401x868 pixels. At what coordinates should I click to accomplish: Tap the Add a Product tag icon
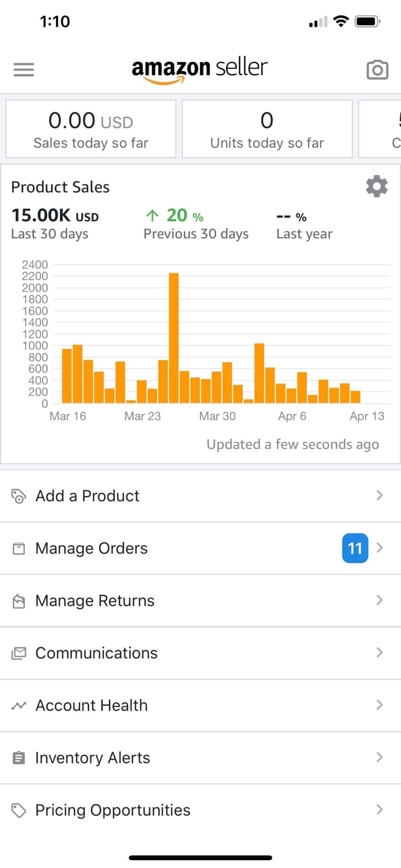point(18,496)
